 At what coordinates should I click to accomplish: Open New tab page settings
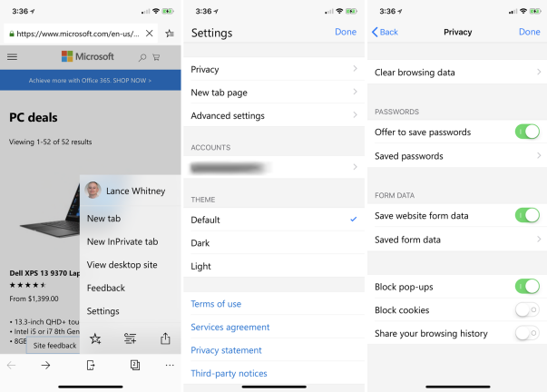click(x=274, y=93)
